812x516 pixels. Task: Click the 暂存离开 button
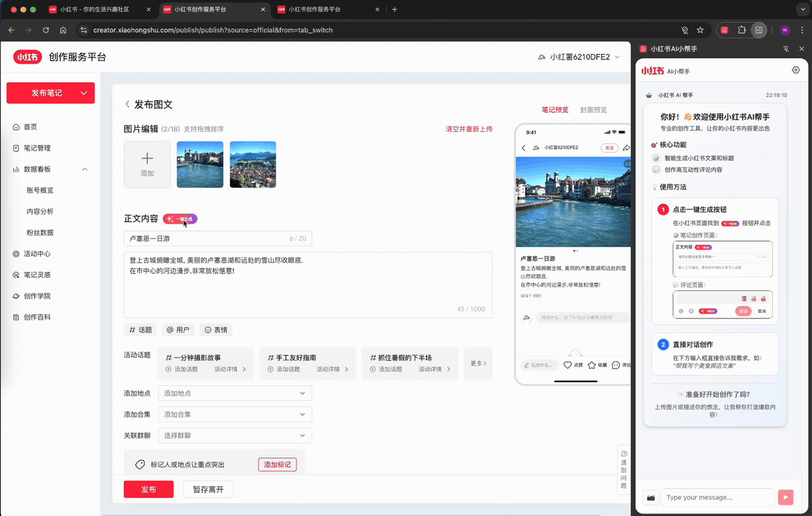click(x=208, y=490)
